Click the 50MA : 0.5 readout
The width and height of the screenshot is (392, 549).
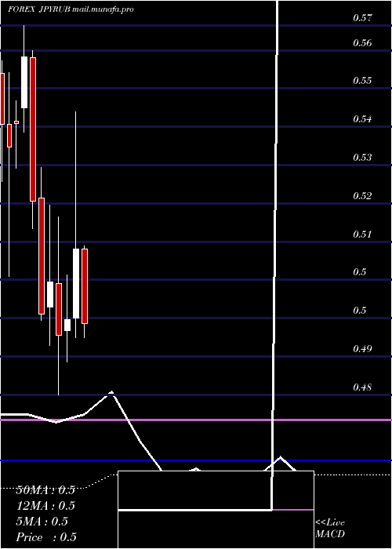click(45, 490)
